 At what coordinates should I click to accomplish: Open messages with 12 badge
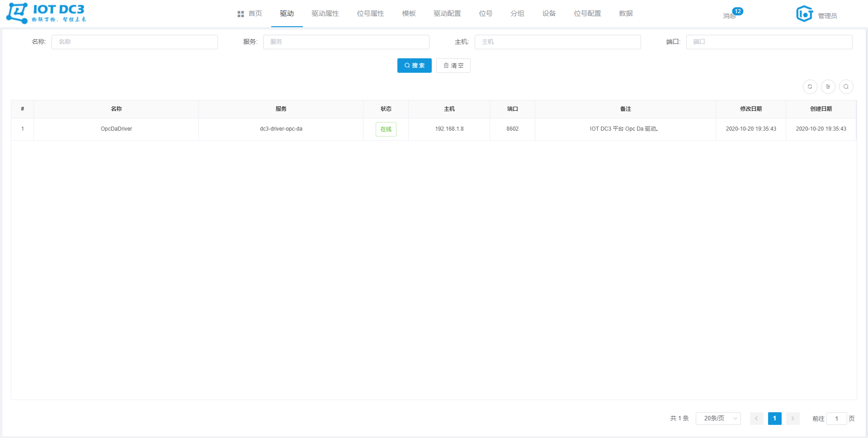[730, 15]
